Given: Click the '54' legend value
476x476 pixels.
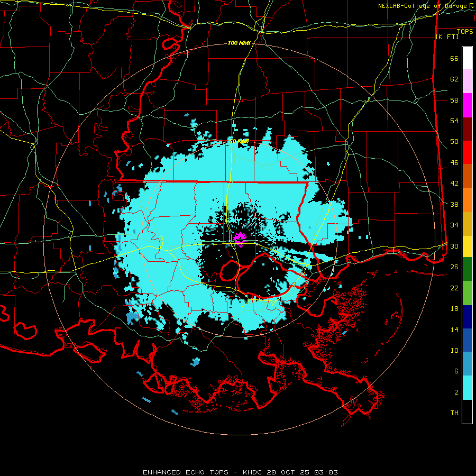Looking at the screenshot, I should 454,121.
